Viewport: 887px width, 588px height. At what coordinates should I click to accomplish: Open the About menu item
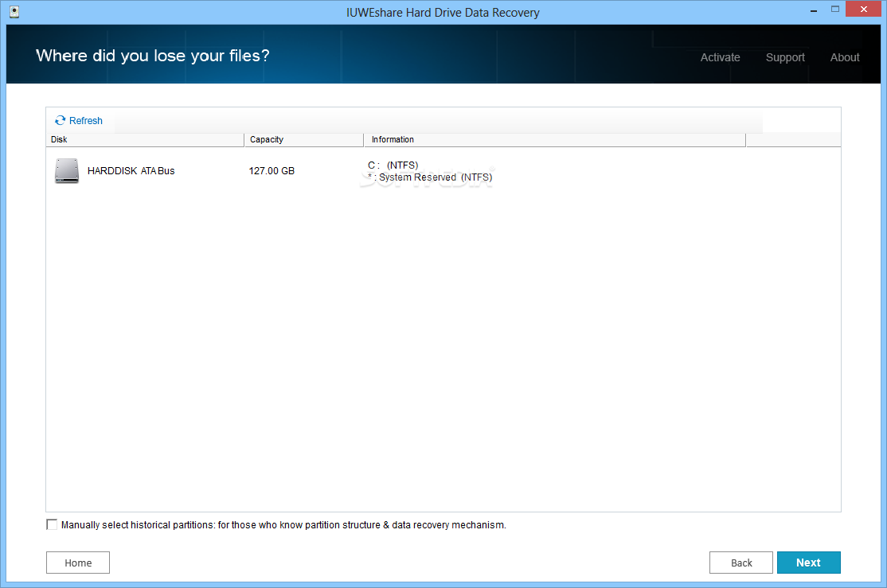tap(845, 57)
